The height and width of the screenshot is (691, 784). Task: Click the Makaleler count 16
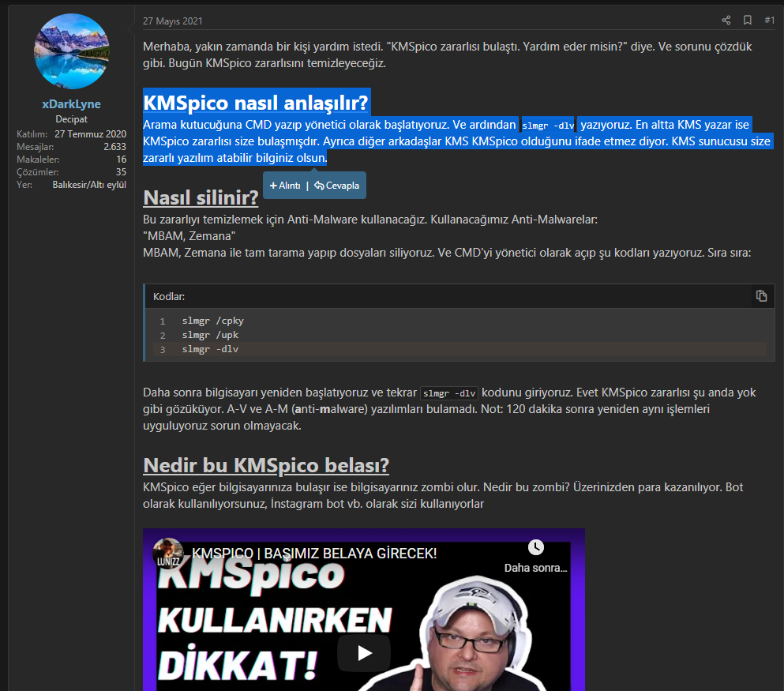121,159
